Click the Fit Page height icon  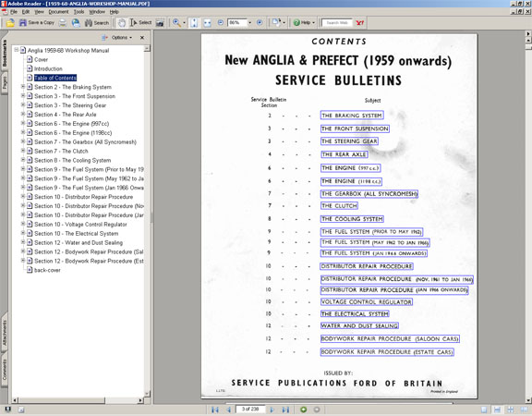[194, 23]
